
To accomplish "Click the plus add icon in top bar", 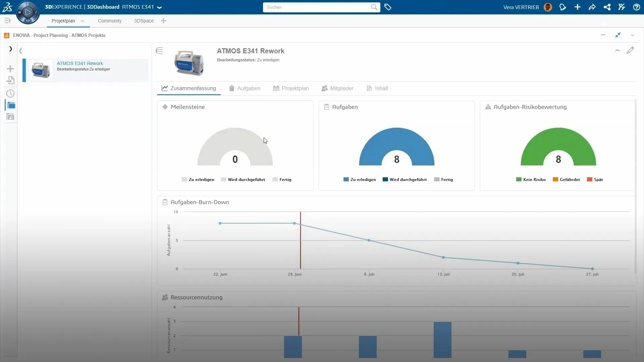I will click(x=577, y=7).
